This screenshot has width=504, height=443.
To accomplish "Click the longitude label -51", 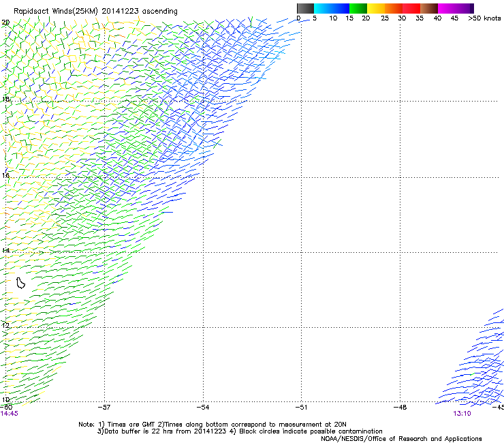I will (301, 408).
